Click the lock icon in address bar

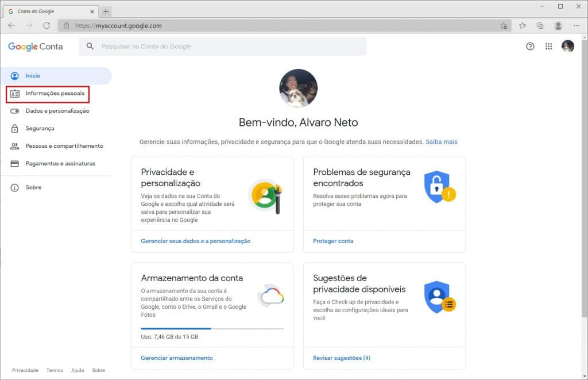click(x=67, y=25)
